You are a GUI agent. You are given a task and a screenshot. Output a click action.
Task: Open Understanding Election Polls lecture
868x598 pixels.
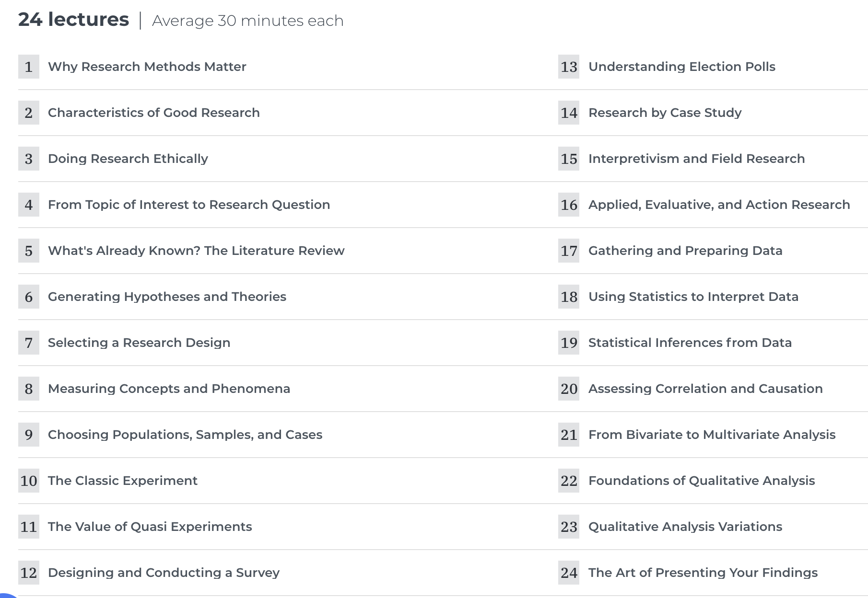[x=682, y=67]
